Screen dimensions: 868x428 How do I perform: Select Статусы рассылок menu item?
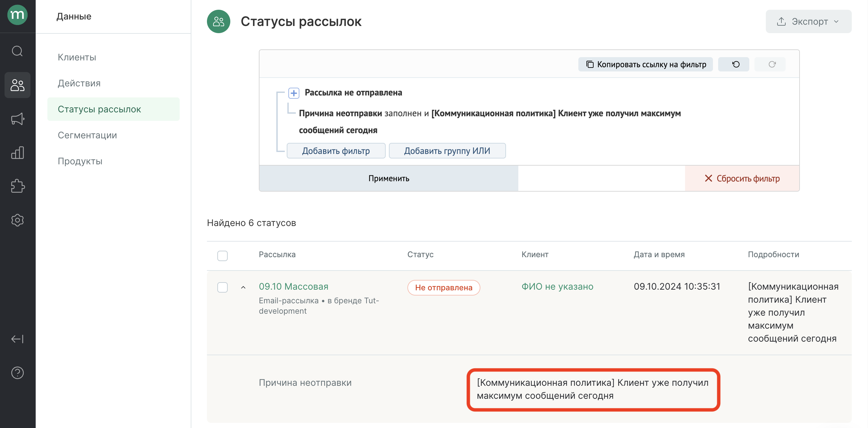coord(113,109)
